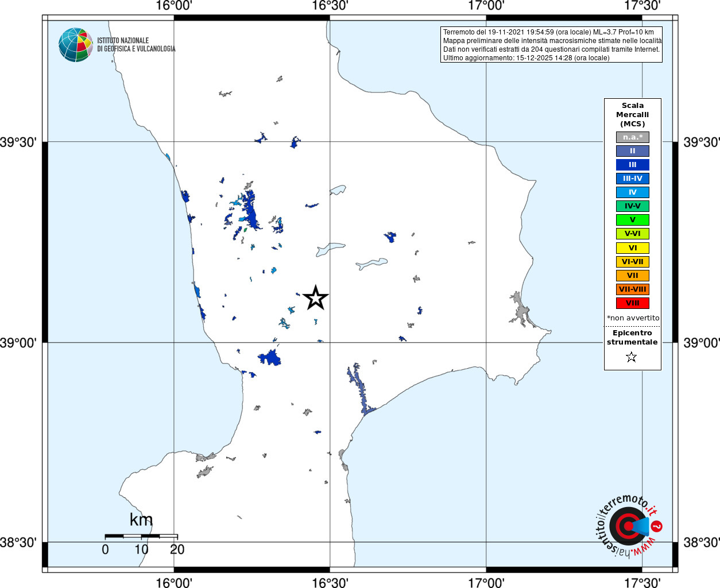Image resolution: width=720 pixels, height=588 pixels.
Task: Click the scale bar 'km' label
Action: click(x=141, y=520)
